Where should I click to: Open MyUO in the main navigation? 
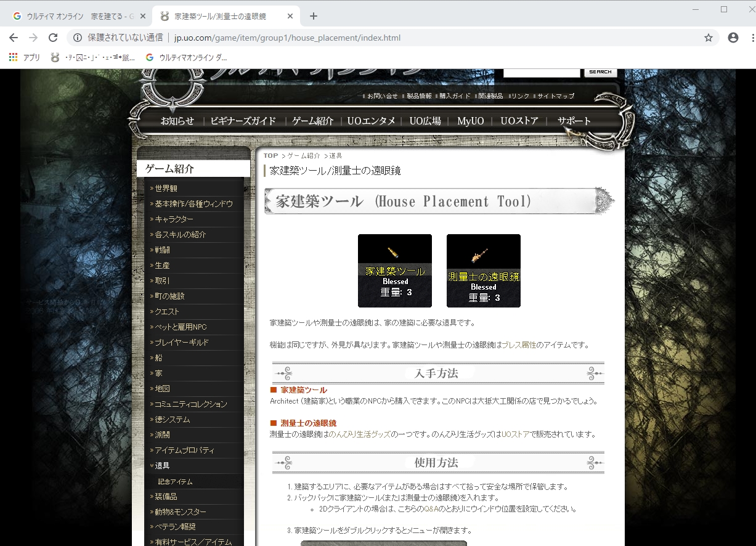pyautogui.click(x=470, y=121)
